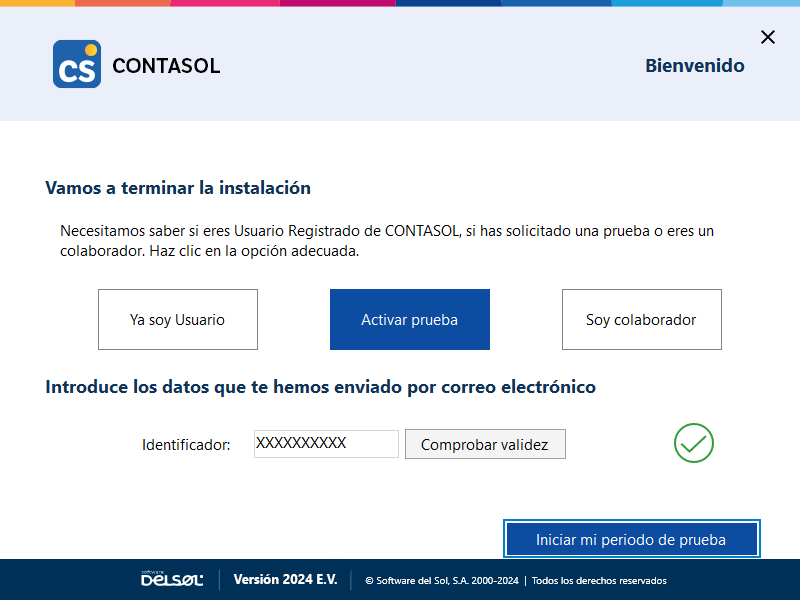Screen dimensions: 800x600
Task: Click the 'Todos los derechos reservados' footer text
Action: [x=599, y=581]
